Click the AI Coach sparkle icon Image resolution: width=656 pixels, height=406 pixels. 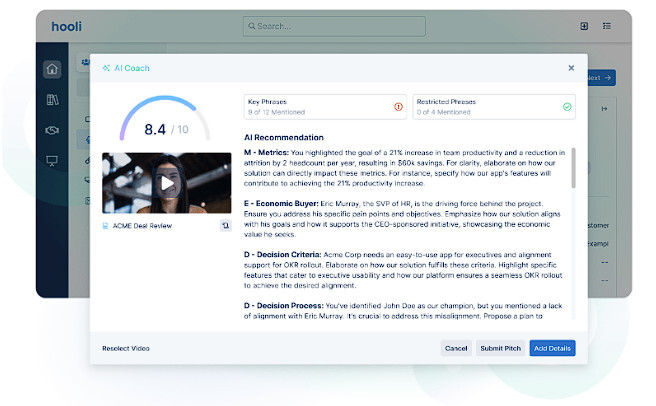106,68
